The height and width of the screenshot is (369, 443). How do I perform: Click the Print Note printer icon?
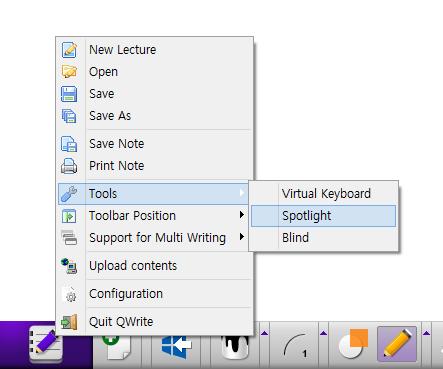click(x=69, y=166)
